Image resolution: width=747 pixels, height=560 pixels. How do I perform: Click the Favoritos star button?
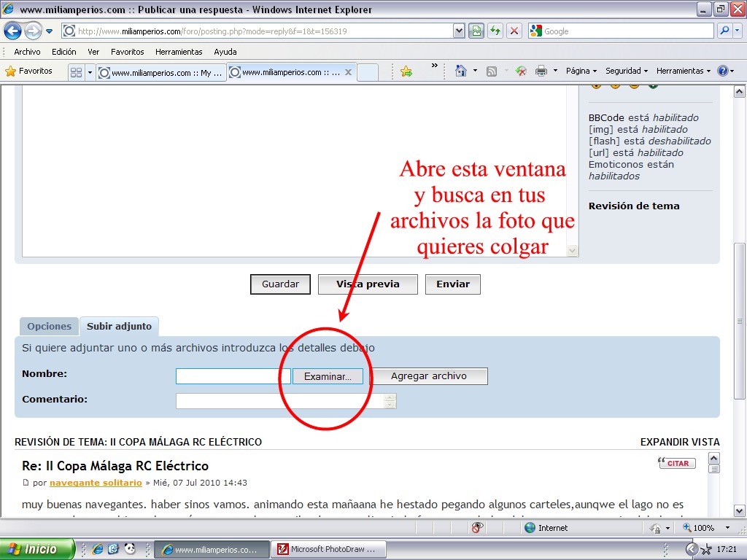pos(29,71)
